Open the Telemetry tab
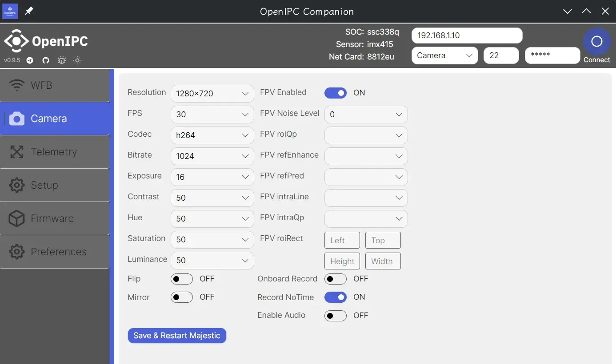The height and width of the screenshot is (364, 616). [55, 152]
